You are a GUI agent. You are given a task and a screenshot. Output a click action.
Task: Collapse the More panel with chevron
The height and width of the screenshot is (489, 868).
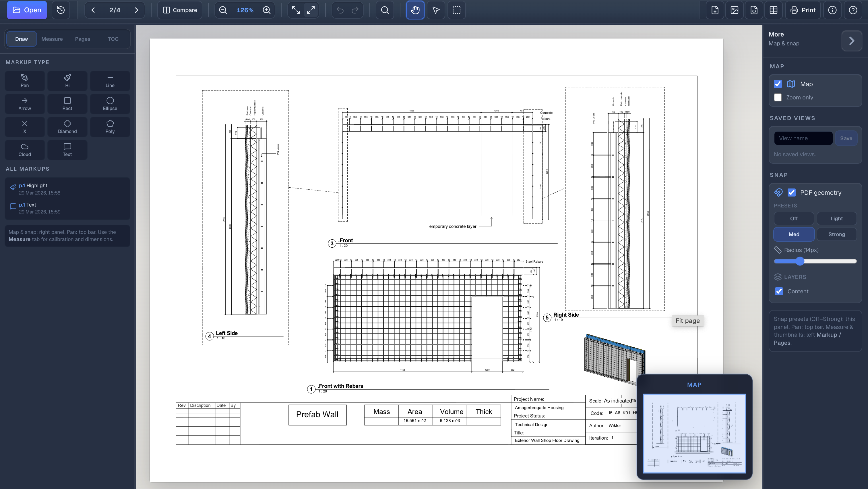coord(851,41)
